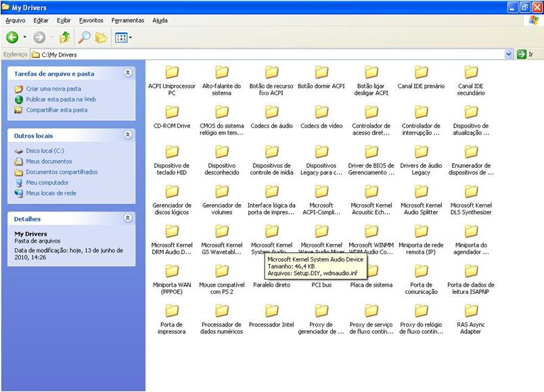
Task: Click the Back navigation arrow button
Action: coord(12,38)
